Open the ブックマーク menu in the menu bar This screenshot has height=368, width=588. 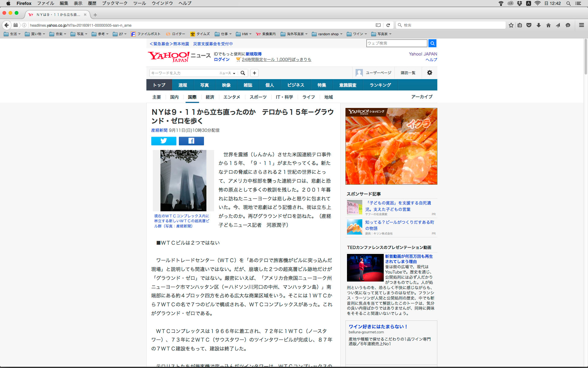click(x=115, y=3)
